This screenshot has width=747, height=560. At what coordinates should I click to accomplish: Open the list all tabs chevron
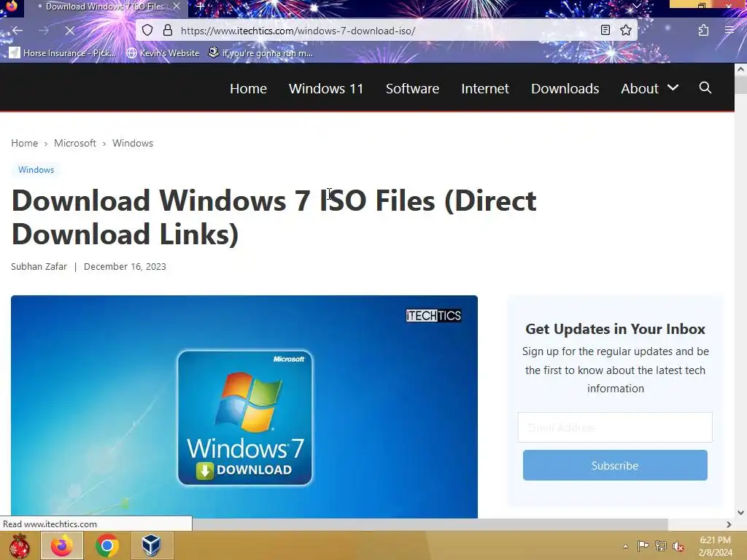click(636, 6)
